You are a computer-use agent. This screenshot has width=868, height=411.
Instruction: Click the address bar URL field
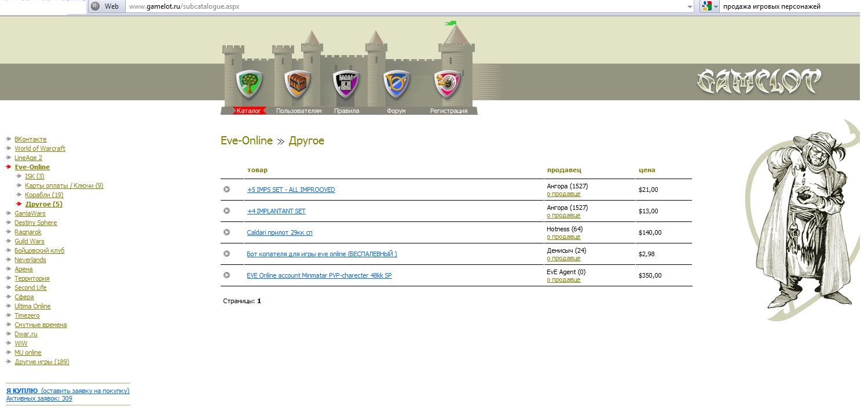(405, 7)
